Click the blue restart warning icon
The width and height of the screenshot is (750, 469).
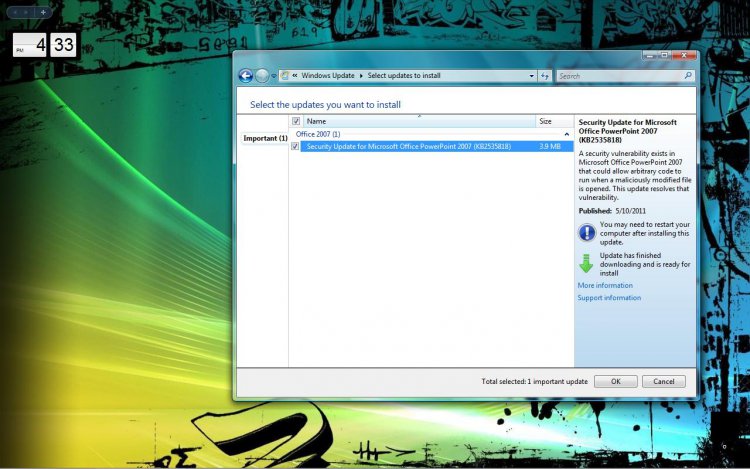587,233
